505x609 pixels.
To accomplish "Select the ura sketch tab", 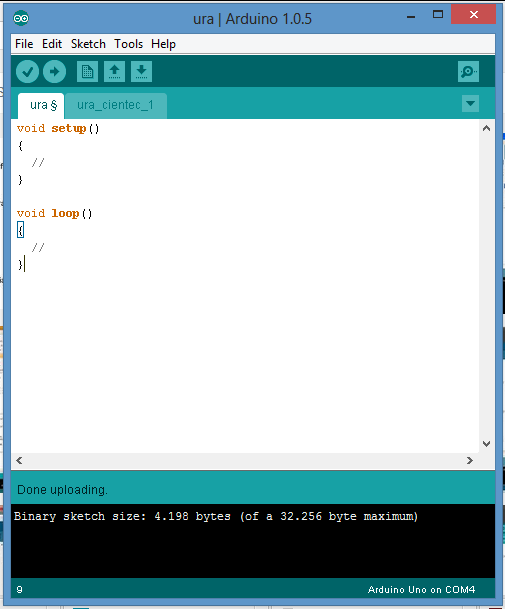I will (x=41, y=106).
